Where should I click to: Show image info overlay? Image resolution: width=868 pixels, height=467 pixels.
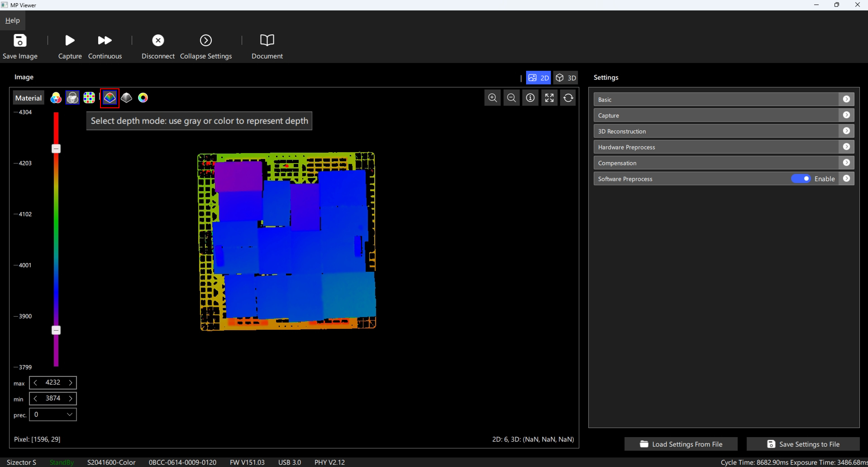coord(530,98)
